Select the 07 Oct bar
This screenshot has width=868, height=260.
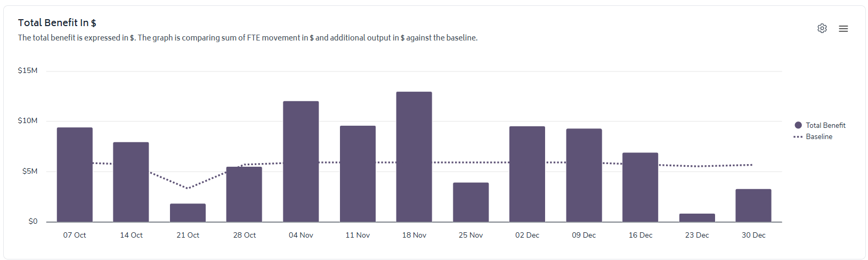click(x=75, y=175)
